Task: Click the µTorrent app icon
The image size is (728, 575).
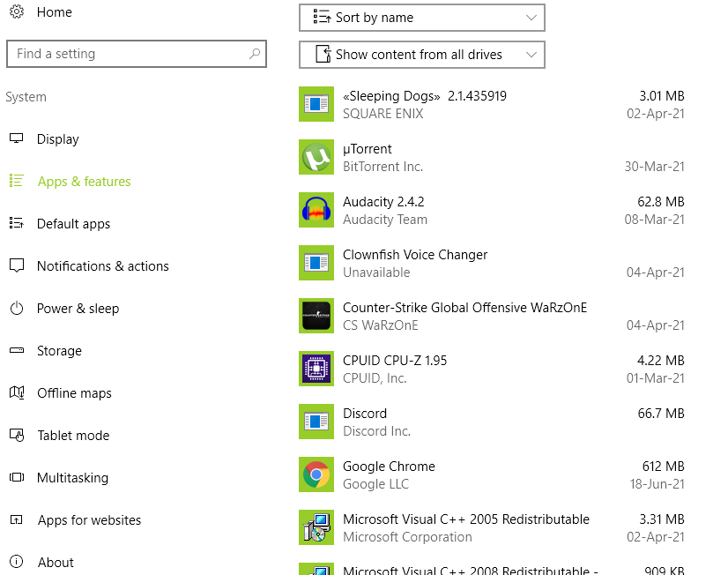Action: click(316, 157)
